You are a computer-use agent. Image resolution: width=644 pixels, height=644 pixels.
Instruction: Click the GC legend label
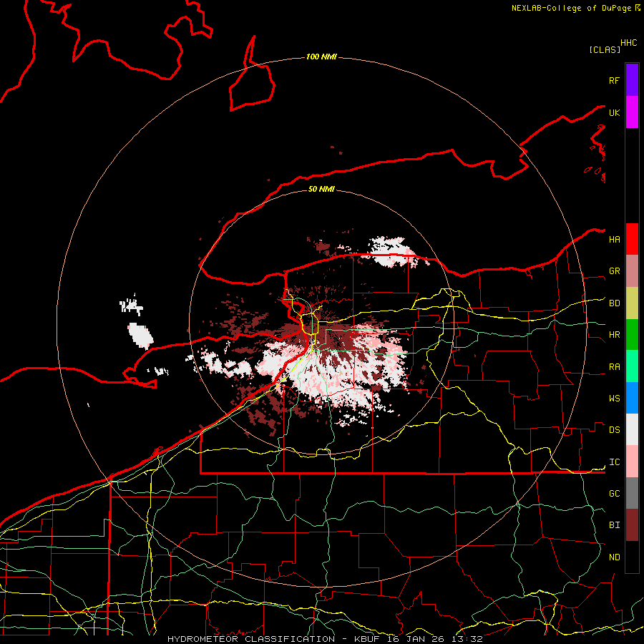click(614, 494)
